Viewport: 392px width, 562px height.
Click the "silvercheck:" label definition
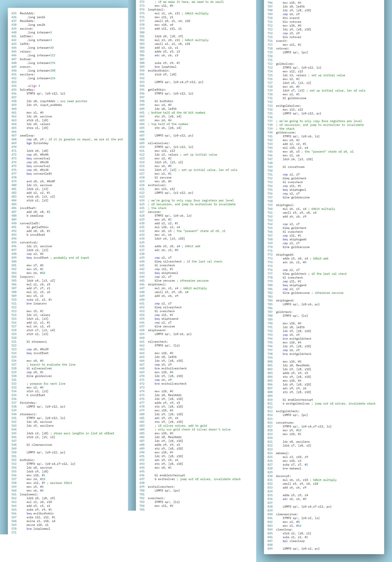coord(158,342)
